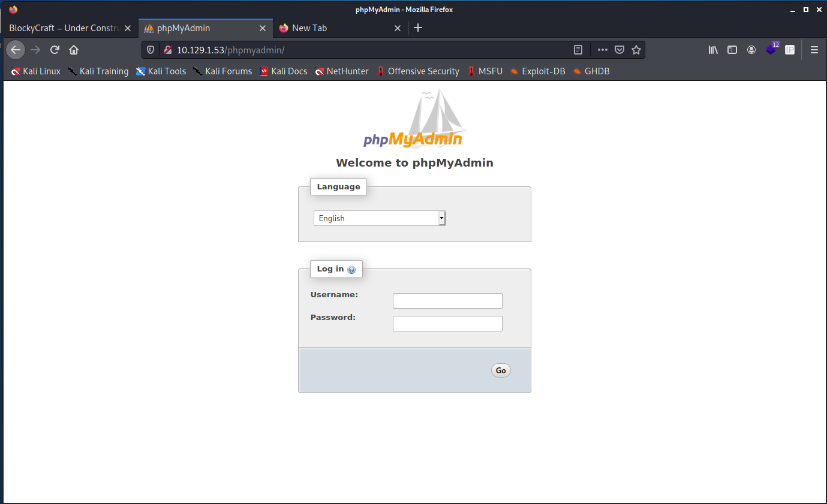
Task: Open page actions three-dot menu
Action: (602, 50)
